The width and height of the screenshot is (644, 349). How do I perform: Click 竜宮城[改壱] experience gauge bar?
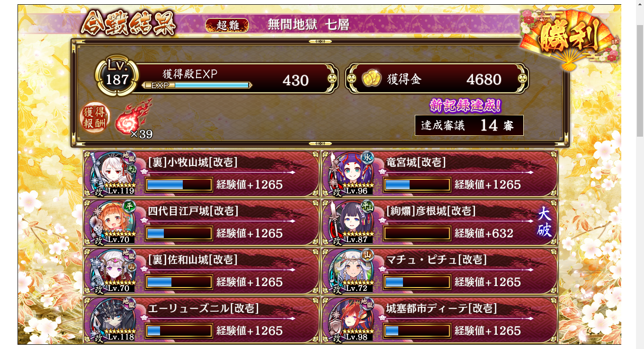tap(417, 184)
